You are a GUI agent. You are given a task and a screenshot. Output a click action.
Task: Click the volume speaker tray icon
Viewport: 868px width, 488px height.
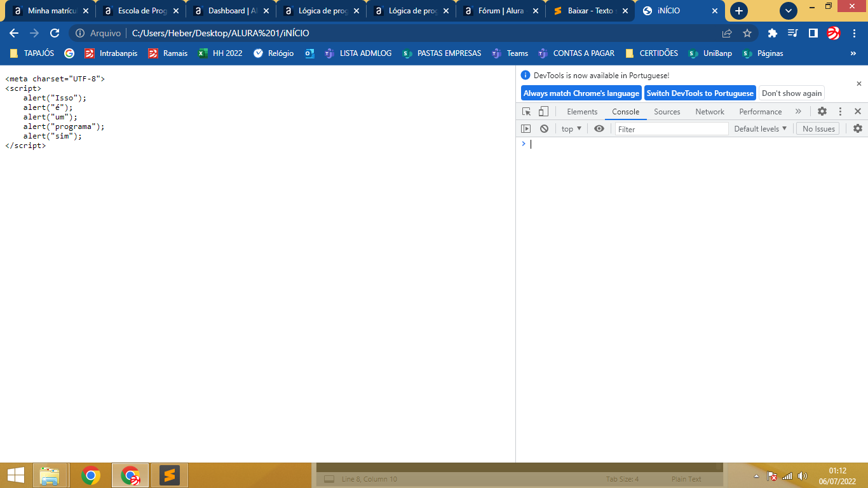point(802,476)
